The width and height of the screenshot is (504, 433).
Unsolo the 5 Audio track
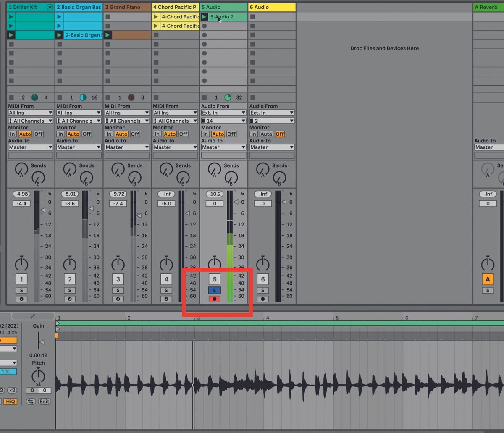[x=215, y=290]
